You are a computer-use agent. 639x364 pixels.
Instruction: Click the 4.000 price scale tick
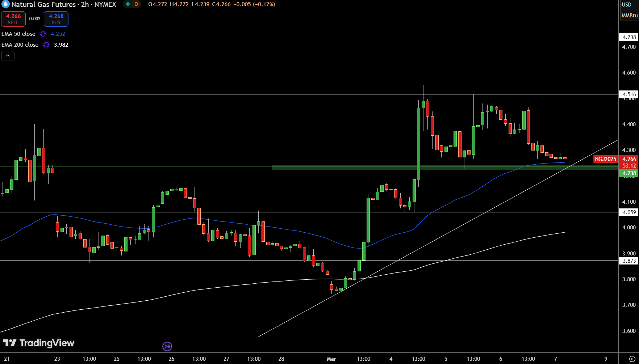629,228
